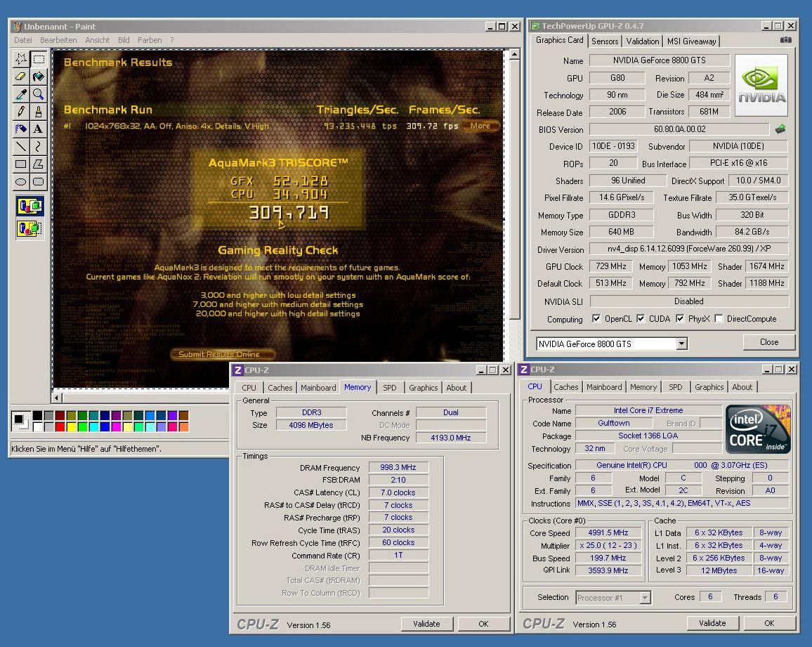
Task: Select the Airbrush spray tool
Action: [20, 129]
